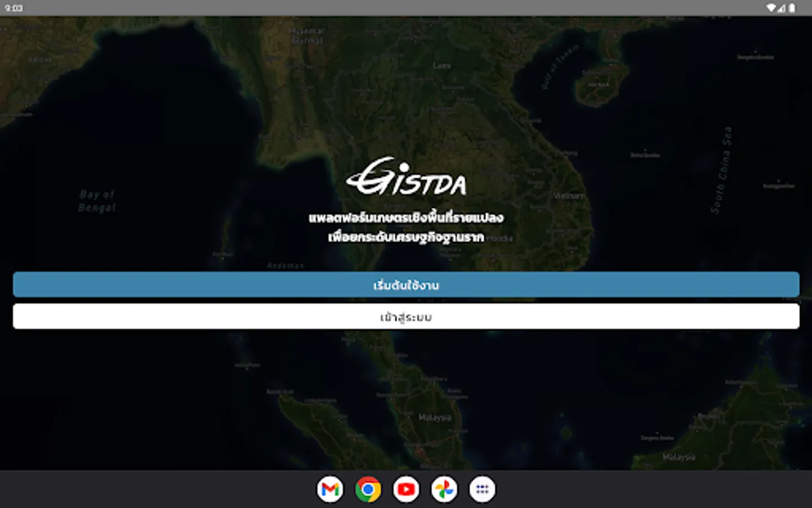Tap the white เข้าสู่ระบบ login button
The width and height of the screenshot is (812, 508).
point(406,317)
